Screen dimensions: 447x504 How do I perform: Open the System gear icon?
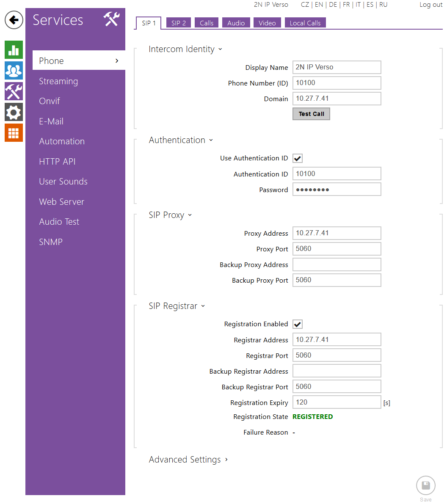[14, 112]
